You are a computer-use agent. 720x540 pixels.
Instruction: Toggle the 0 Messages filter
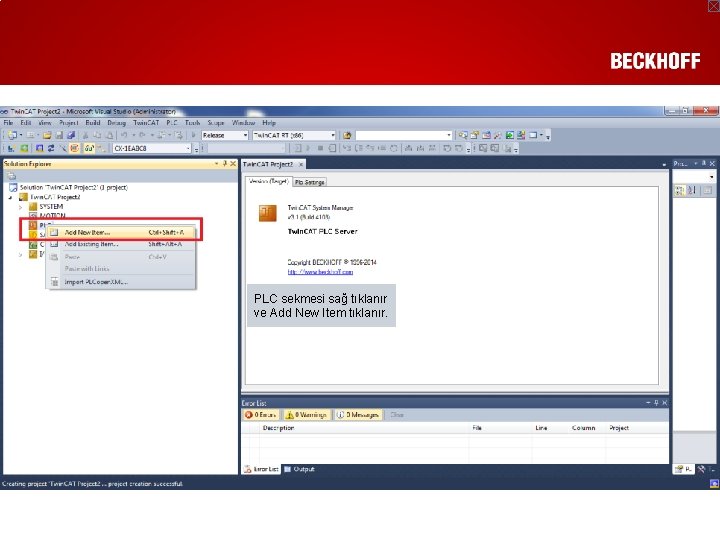358,415
